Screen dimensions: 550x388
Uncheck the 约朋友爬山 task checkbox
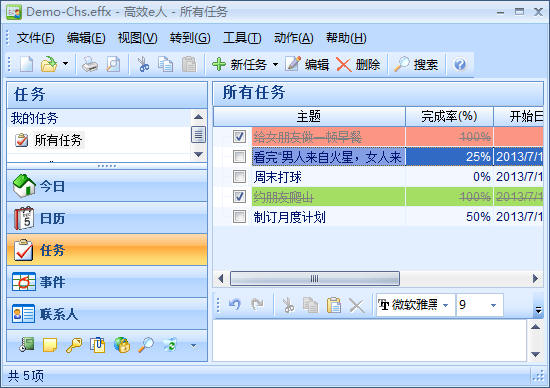pyautogui.click(x=240, y=196)
